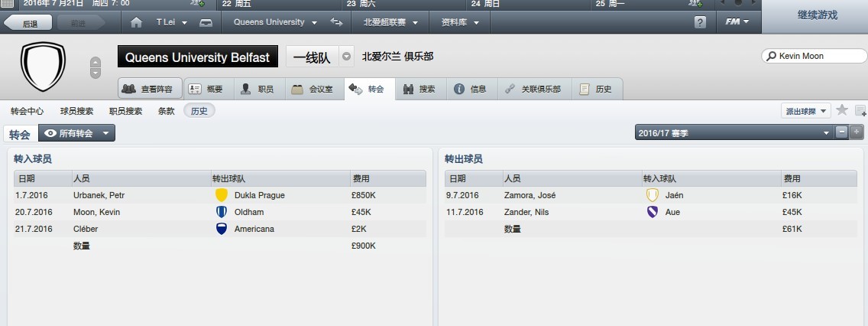Click the Jaén club badge
Viewport: 868px width, 326px height.
(x=653, y=195)
